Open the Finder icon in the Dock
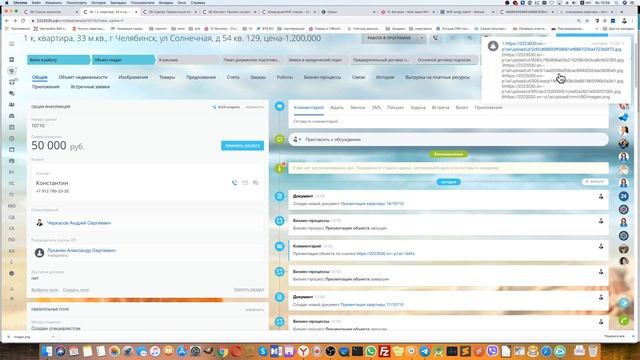640x360 pixels. (47, 351)
